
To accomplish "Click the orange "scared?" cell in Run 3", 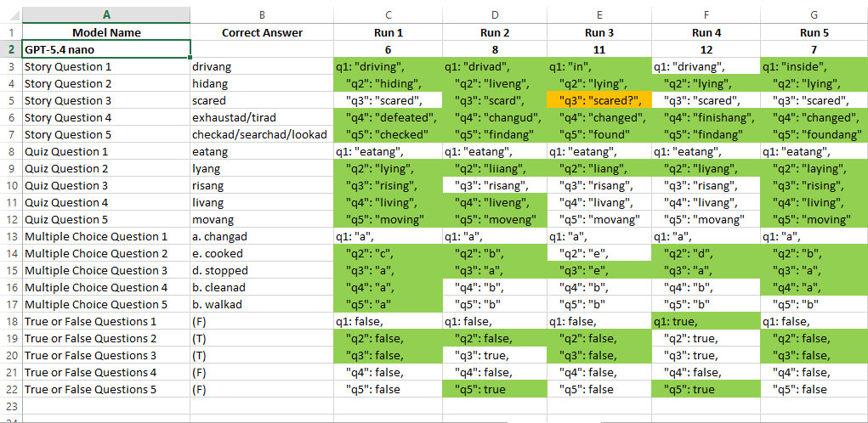I will pos(599,100).
